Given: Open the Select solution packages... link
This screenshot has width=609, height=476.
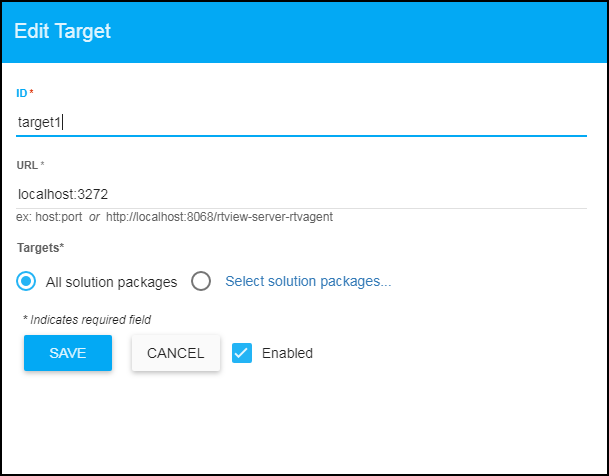Looking at the screenshot, I should point(308,281).
